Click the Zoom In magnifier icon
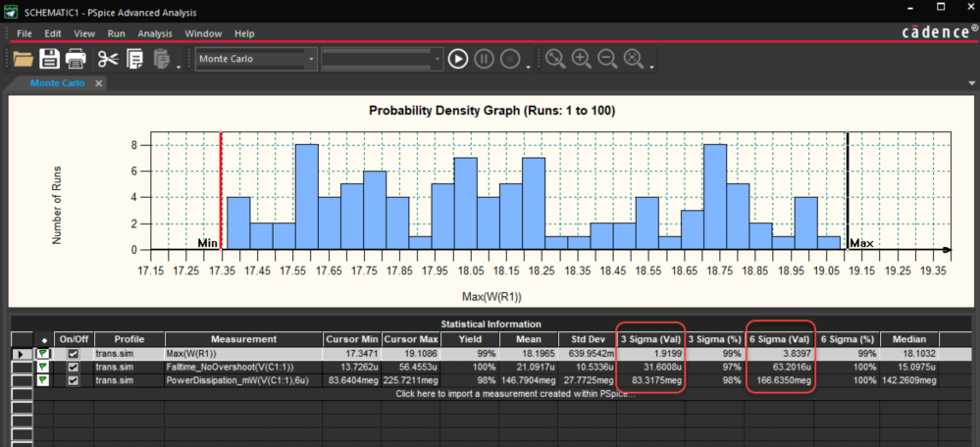This screenshot has height=447, width=980. (582, 58)
